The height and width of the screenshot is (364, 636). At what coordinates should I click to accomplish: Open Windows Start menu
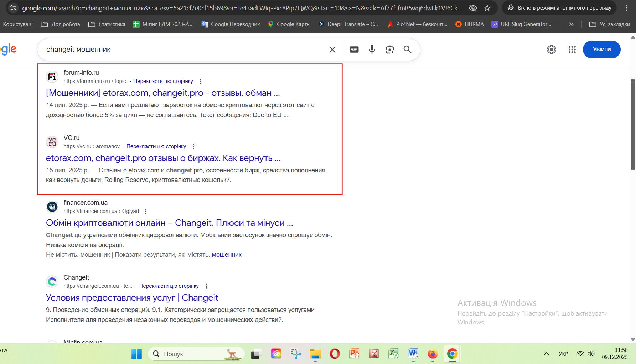[136, 354]
